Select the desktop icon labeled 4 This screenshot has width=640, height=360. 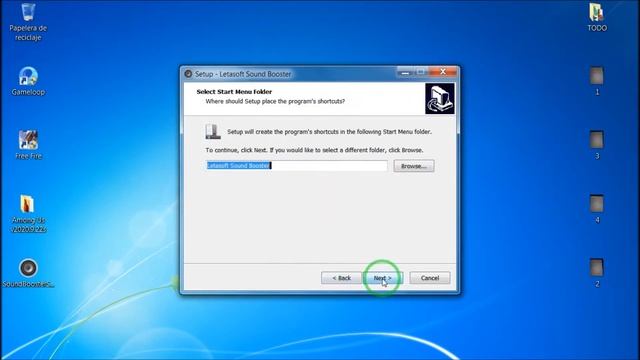pos(597,209)
